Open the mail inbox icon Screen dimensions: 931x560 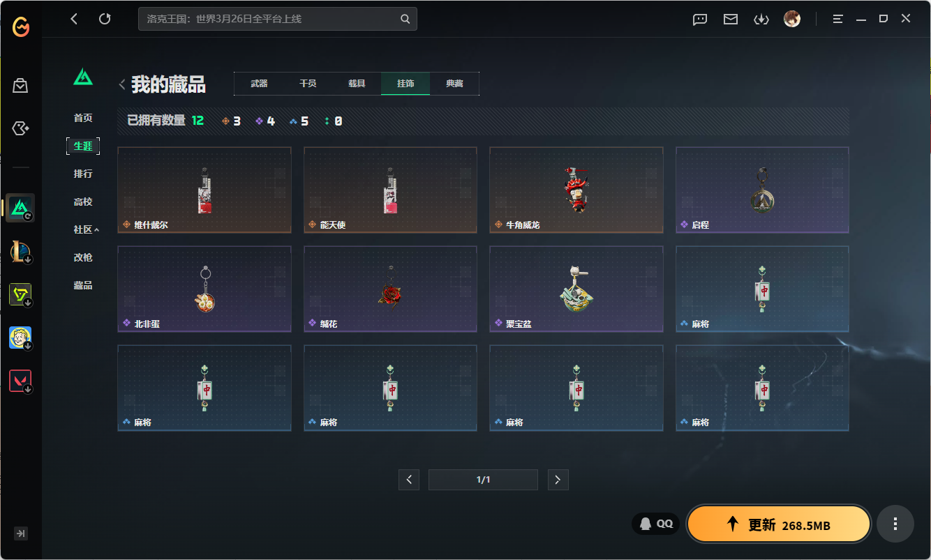pyautogui.click(x=731, y=19)
